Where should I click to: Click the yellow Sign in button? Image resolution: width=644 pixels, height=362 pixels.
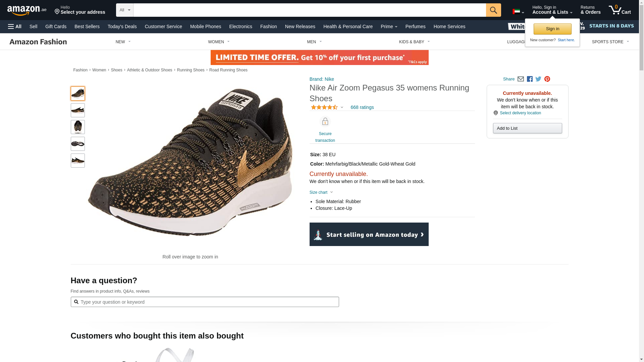click(x=552, y=29)
